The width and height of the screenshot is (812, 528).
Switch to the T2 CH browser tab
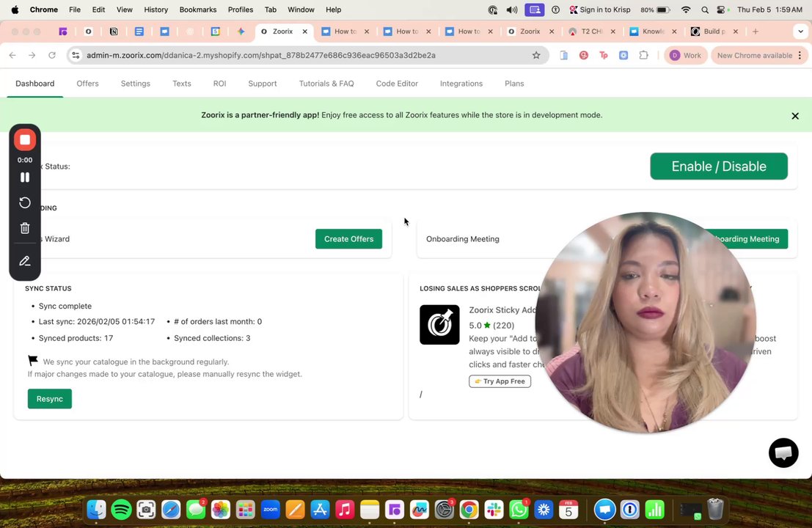click(591, 32)
